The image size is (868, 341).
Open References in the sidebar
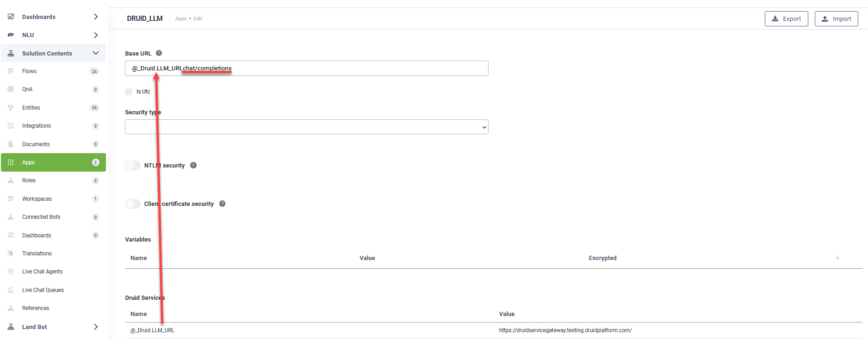36,308
